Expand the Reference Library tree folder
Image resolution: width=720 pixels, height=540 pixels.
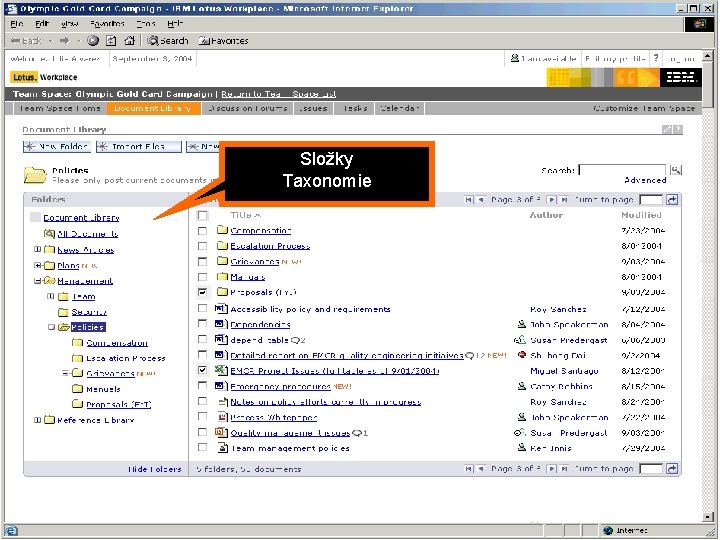38,420
